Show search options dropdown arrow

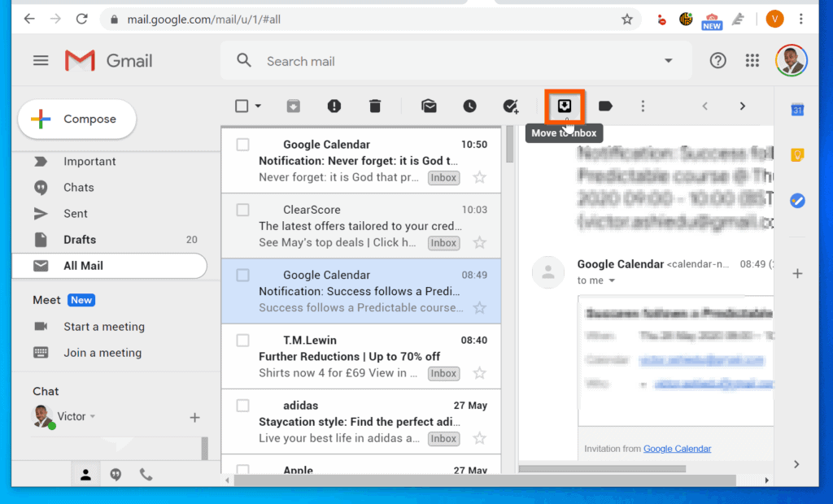point(669,60)
